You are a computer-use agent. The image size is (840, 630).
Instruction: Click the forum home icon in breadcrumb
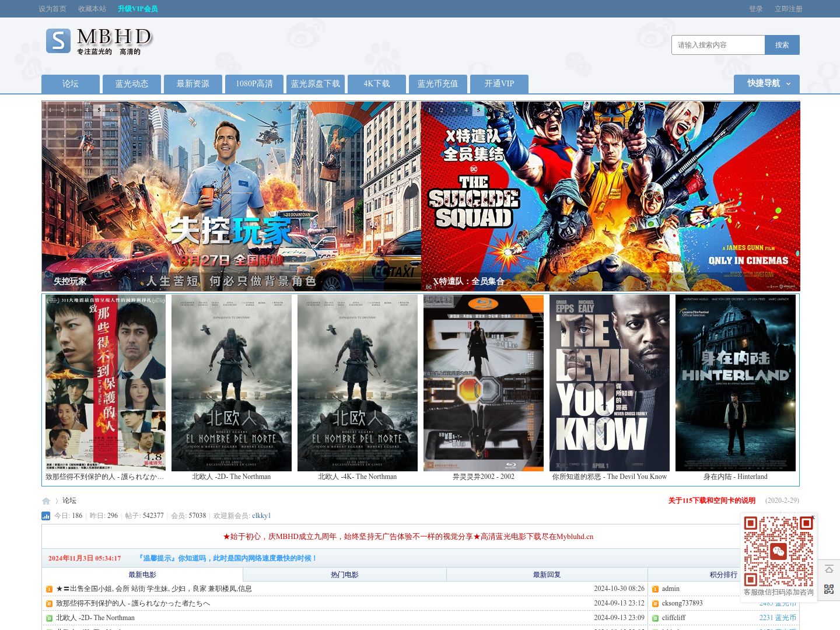[x=46, y=501]
